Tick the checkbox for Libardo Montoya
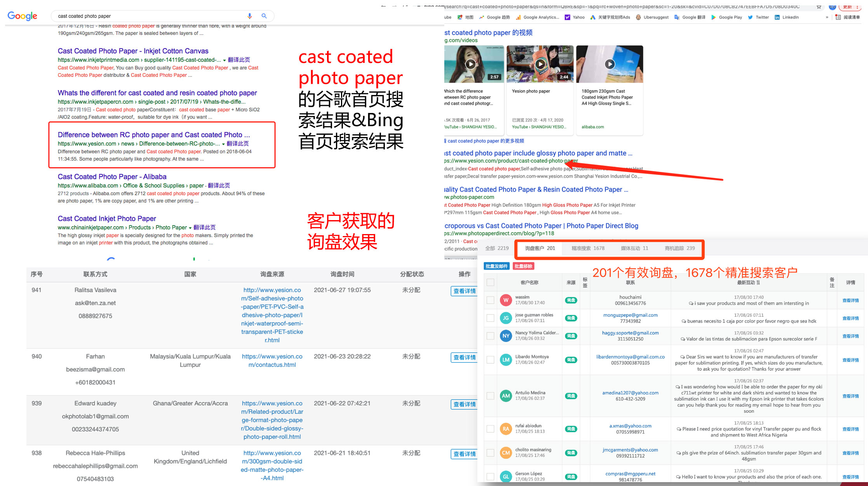Viewport: 868px width, 486px height. (491, 360)
